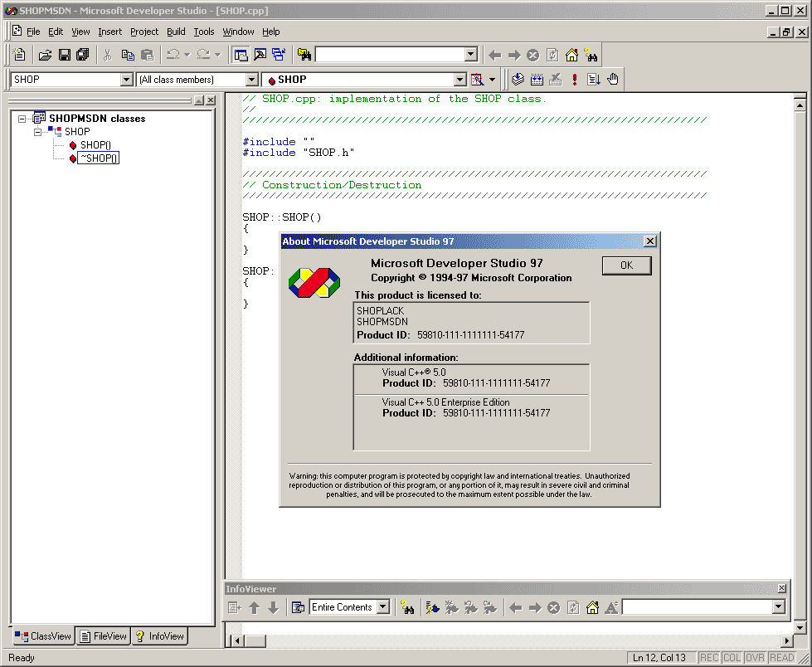Click the Find text input box
Image resolution: width=812 pixels, height=667 pixels.
[390, 55]
